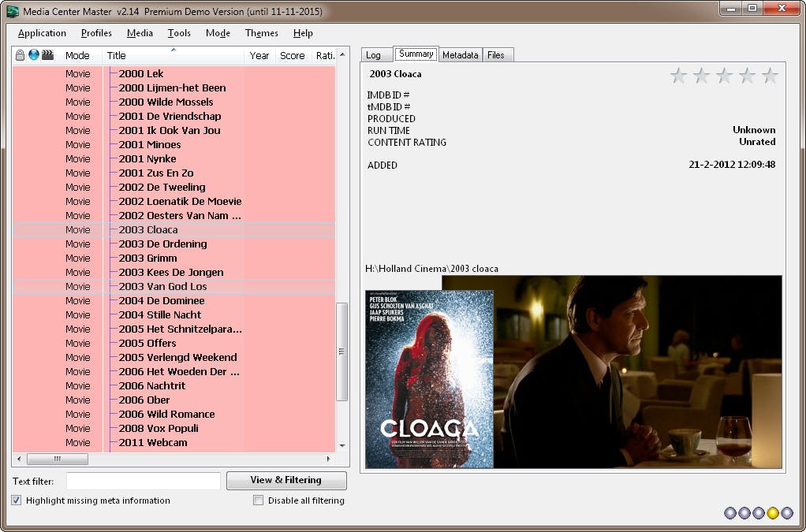Viewport: 806px width, 532px height.
Task: Set rating with the fourth star
Action: click(747, 76)
